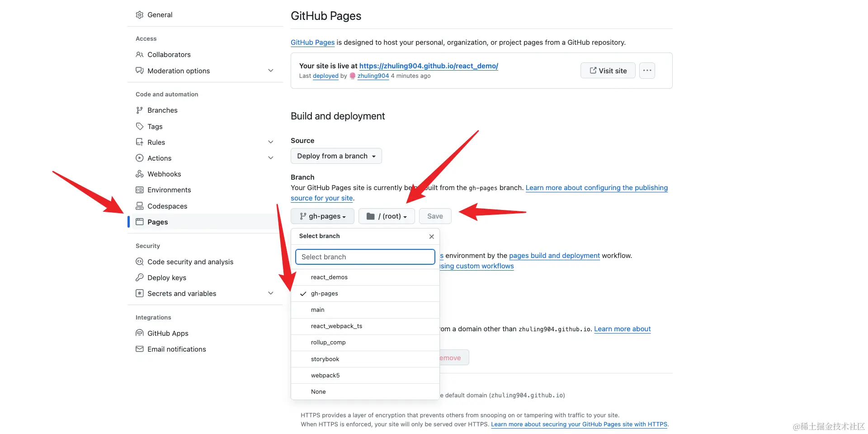
Task: Close the Select branch popup
Action: 432,236
